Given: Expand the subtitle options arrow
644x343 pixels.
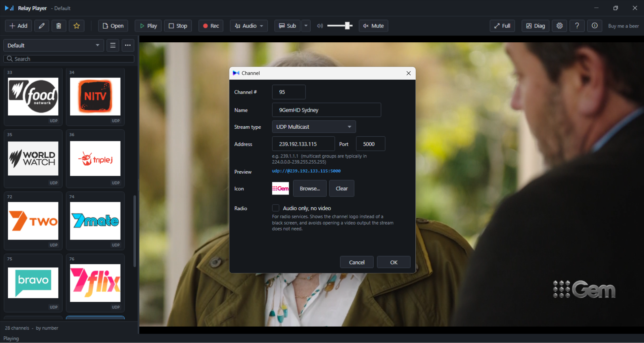Looking at the screenshot, I should [306, 26].
